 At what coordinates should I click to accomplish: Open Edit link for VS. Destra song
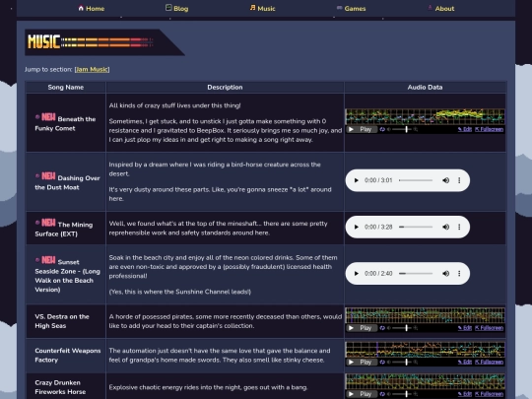(x=464, y=328)
